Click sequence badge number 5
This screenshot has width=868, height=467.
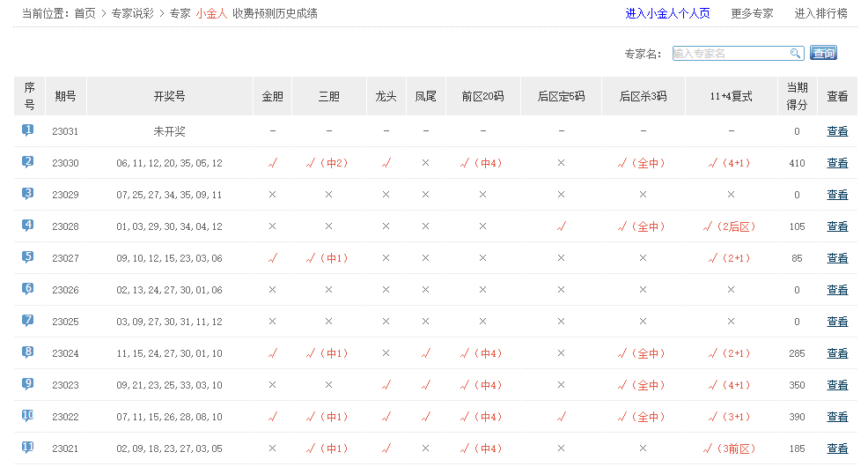click(x=28, y=257)
